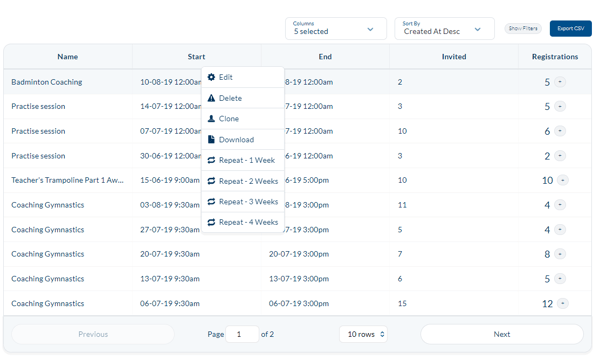The width and height of the screenshot is (600, 360).
Task: Open row actions for Badminton Coaching
Action: pyautogui.click(x=560, y=82)
